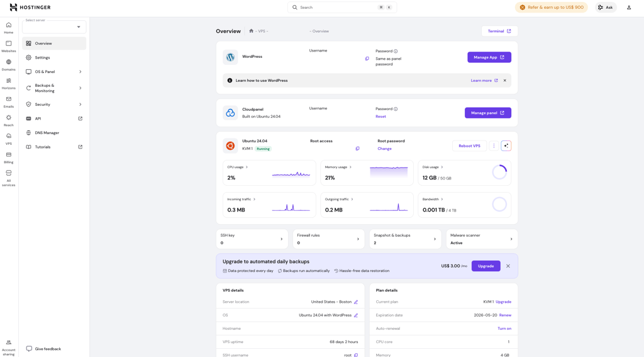Open the AI assistant sparkle button

506,145
